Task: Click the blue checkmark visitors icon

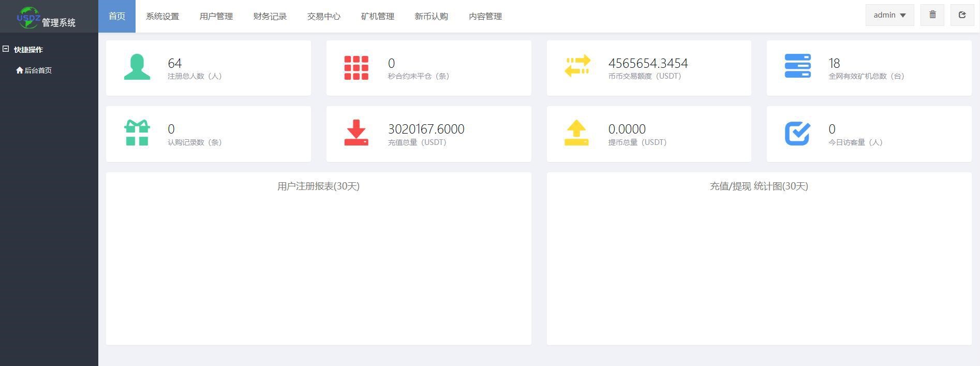Action: click(797, 134)
